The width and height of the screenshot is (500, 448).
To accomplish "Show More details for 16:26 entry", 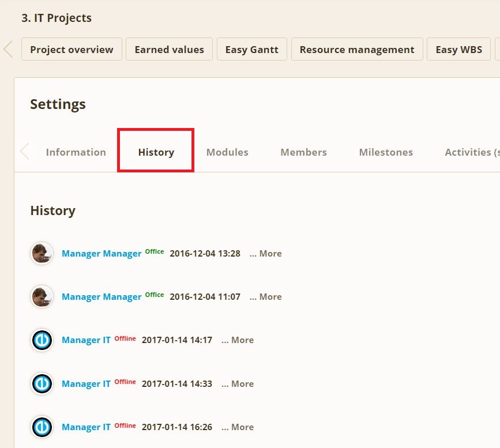I will pyautogui.click(x=238, y=427).
